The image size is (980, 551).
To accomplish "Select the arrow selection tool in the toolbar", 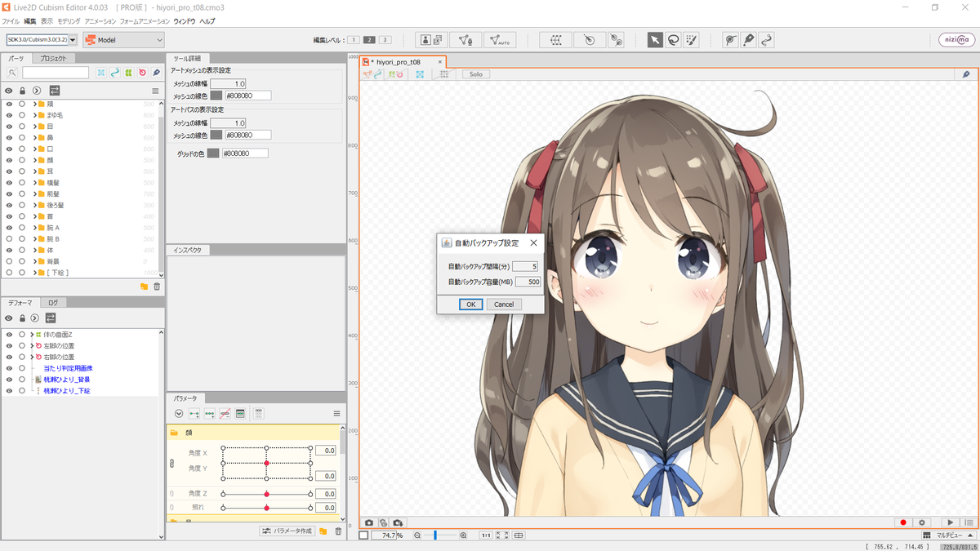I will coord(655,39).
